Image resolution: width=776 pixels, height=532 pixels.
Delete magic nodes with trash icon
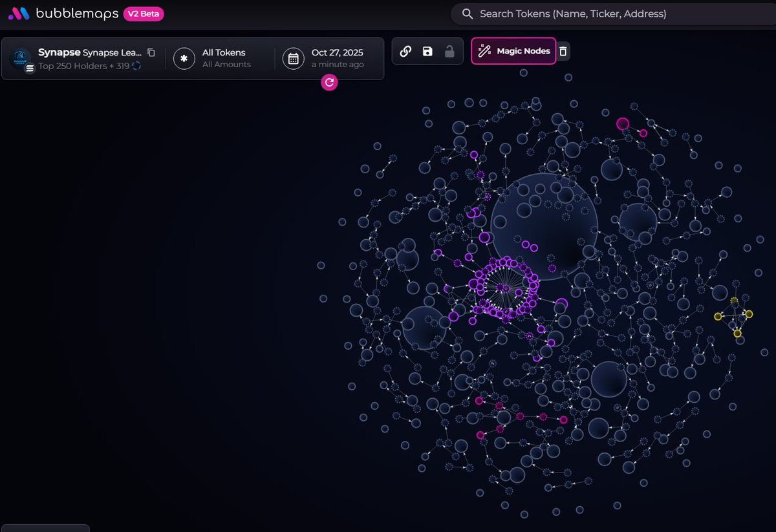click(x=563, y=51)
